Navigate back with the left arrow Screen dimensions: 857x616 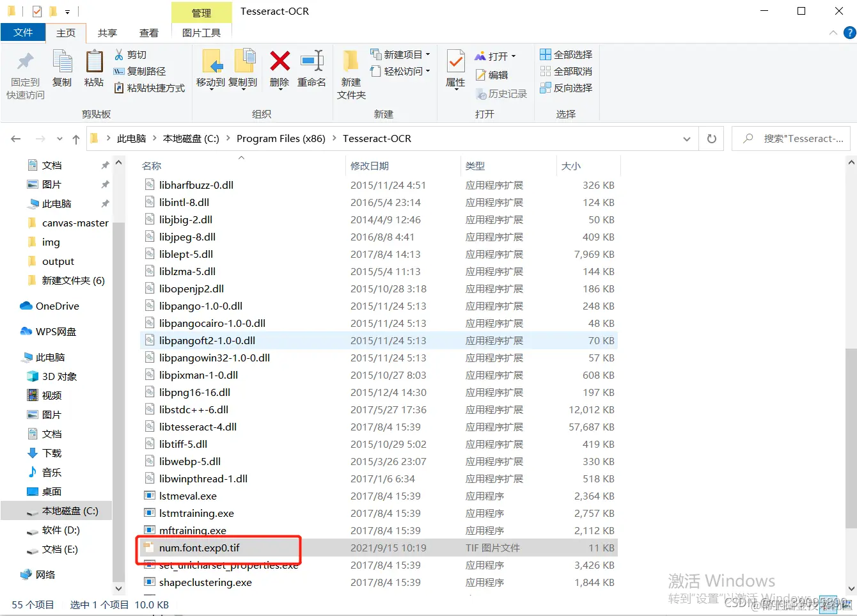tap(16, 139)
